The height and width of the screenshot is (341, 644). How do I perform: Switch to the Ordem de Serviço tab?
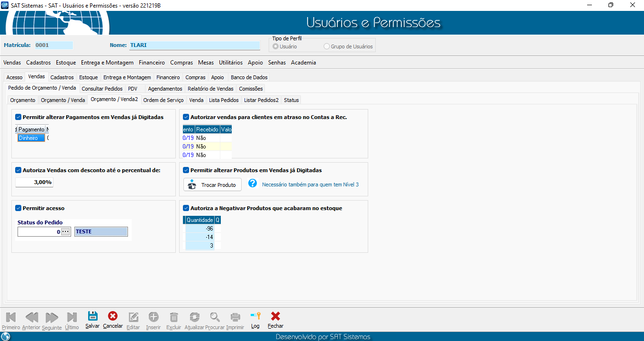pyautogui.click(x=163, y=100)
